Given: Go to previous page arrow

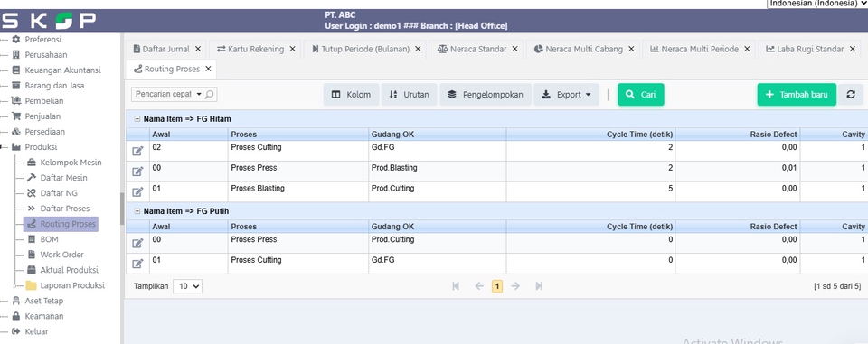Looking at the screenshot, I should (x=479, y=286).
